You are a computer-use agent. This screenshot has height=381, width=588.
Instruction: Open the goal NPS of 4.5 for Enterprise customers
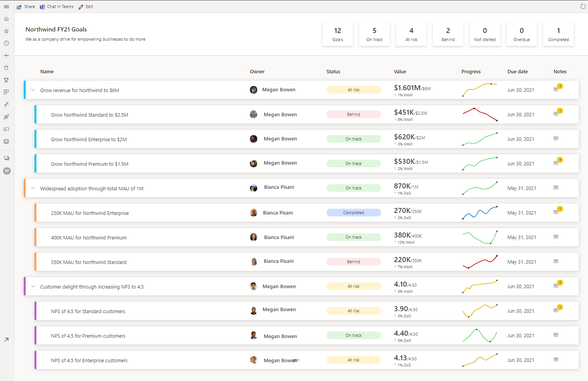tap(89, 360)
